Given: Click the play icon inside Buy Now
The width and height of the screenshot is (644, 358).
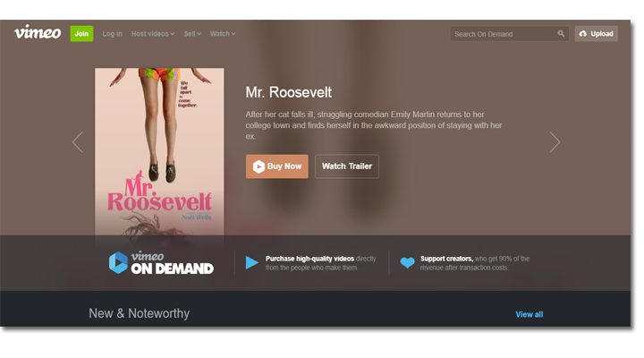Looking at the screenshot, I should [258, 166].
